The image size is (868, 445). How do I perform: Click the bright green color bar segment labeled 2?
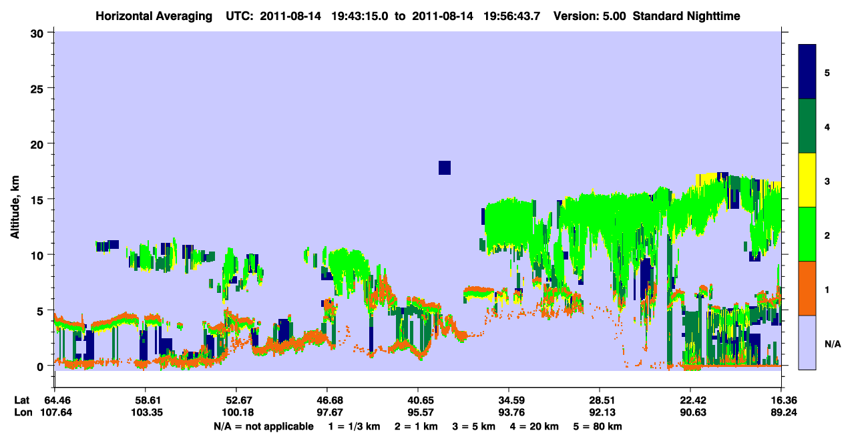(x=807, y=234)
